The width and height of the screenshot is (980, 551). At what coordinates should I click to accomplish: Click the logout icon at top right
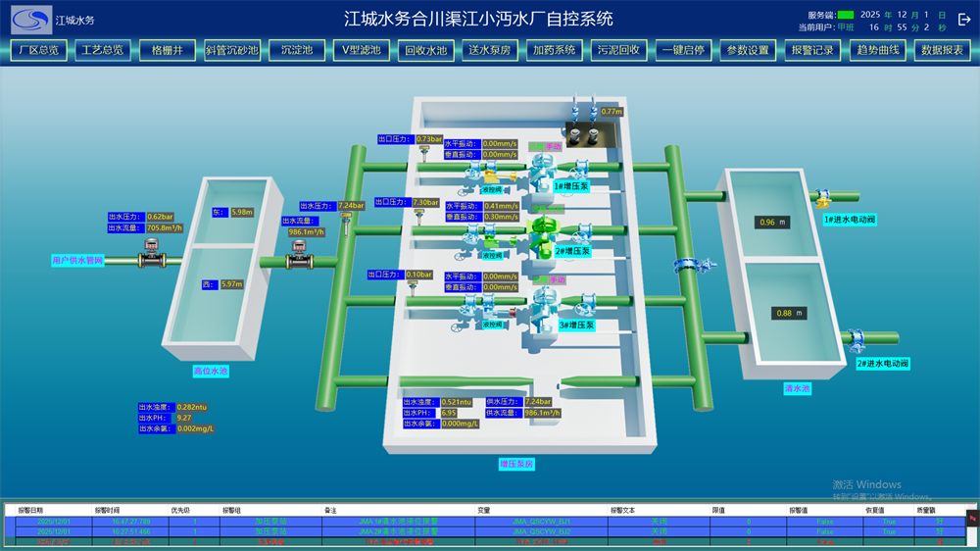pos(964,20)
